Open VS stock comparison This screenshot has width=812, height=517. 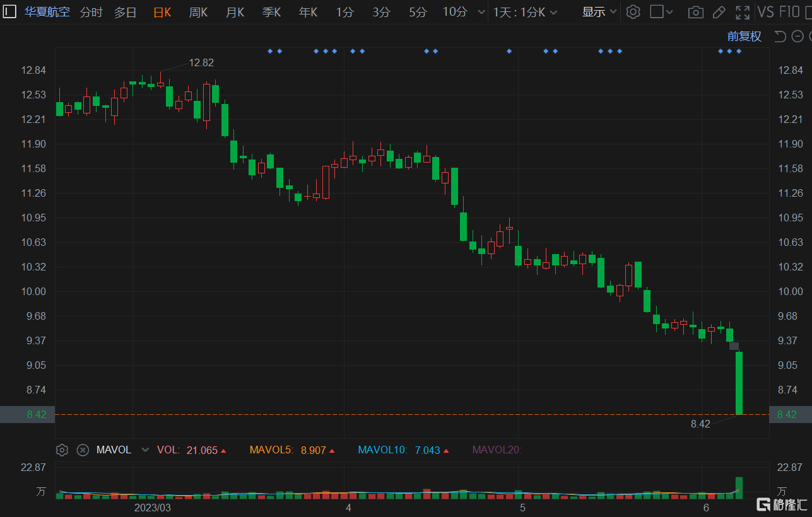click(766, 12)
